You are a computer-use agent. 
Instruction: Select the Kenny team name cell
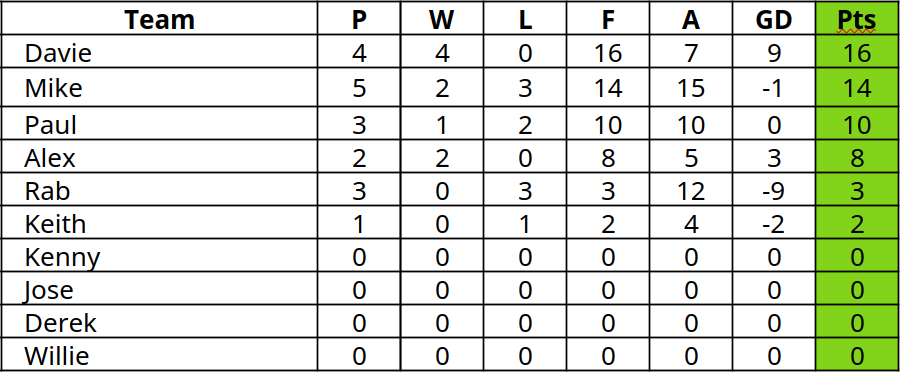pos(159,256)
